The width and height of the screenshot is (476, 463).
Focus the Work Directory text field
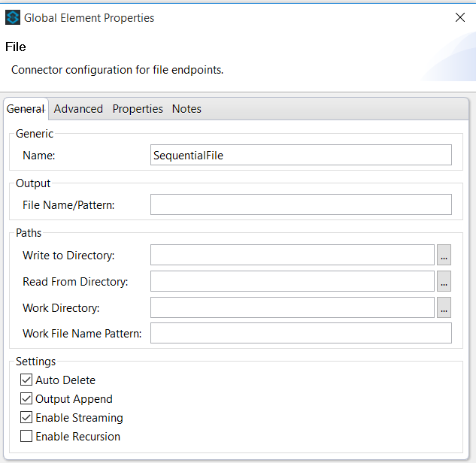tap(292, 307)
